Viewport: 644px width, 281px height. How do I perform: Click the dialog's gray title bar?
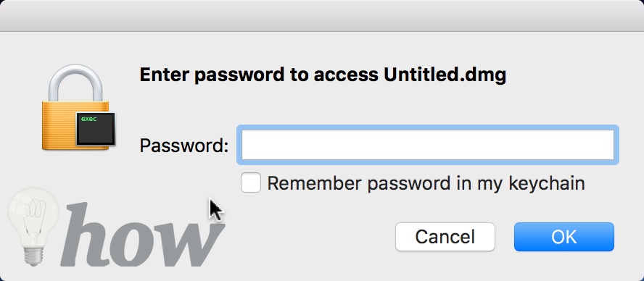pos(322,16)
